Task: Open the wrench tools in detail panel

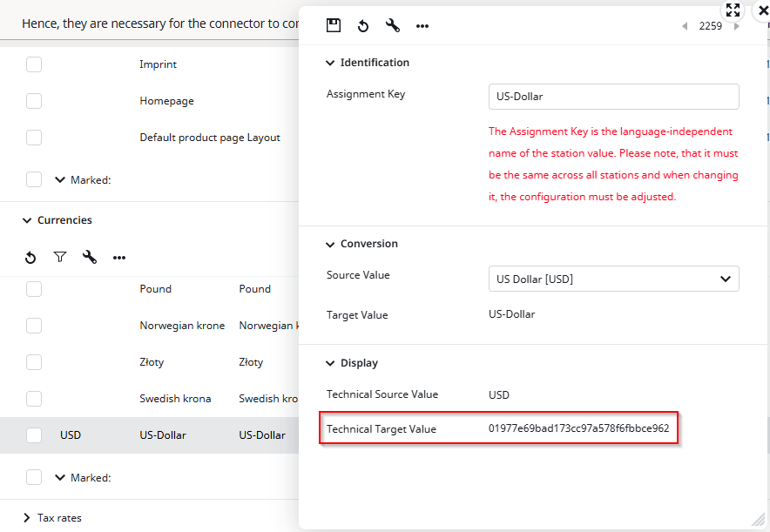Action: point(393,26)
